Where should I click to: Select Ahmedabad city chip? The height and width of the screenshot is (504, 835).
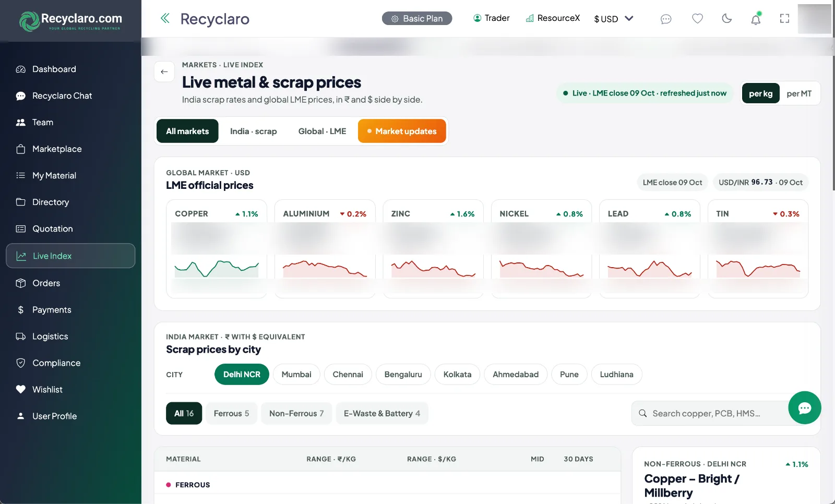coord(516,374)
